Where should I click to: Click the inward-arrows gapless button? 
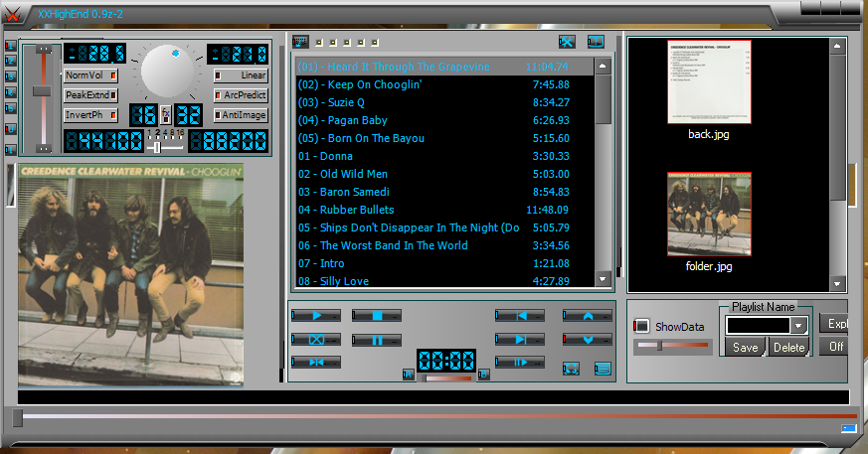click(x=316, y=363)
